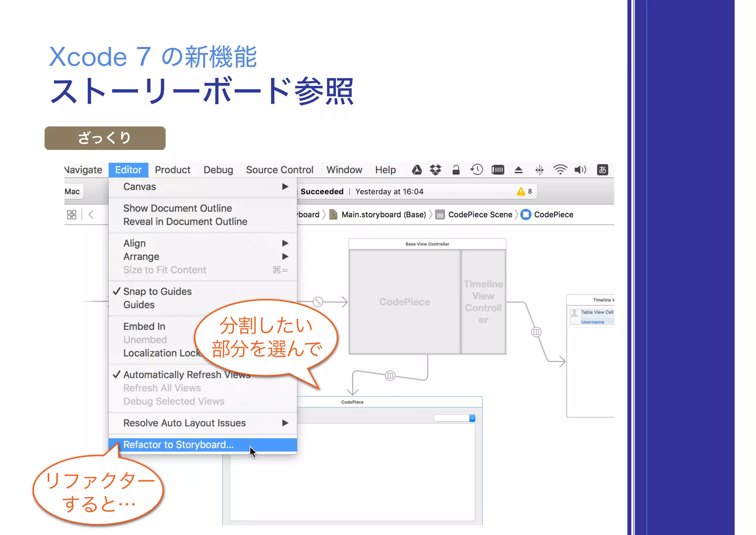Click the Dropbox menu bar icon
The width and height of the screenshot is (756, 535).
click(436, 170)
